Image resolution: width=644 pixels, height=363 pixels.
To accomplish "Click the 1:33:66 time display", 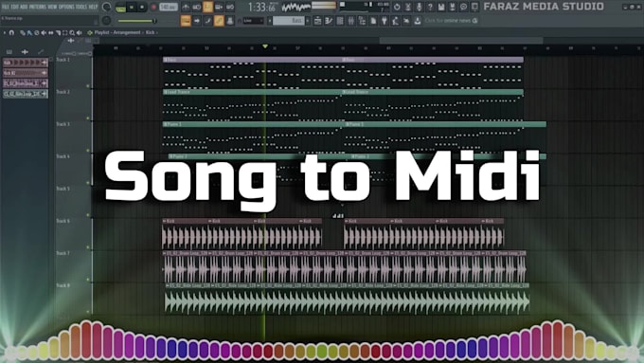I will 262,7.
